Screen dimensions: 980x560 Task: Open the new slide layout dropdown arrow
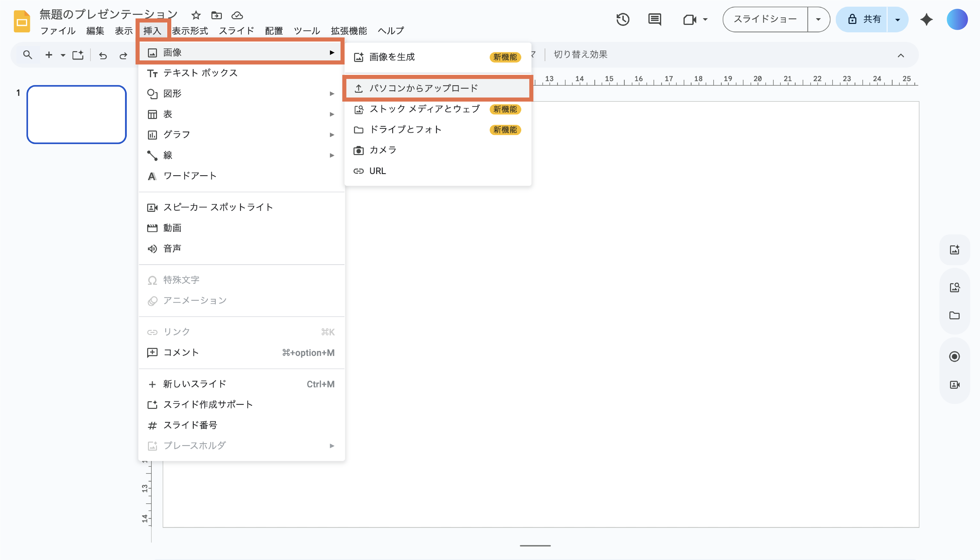63,55
